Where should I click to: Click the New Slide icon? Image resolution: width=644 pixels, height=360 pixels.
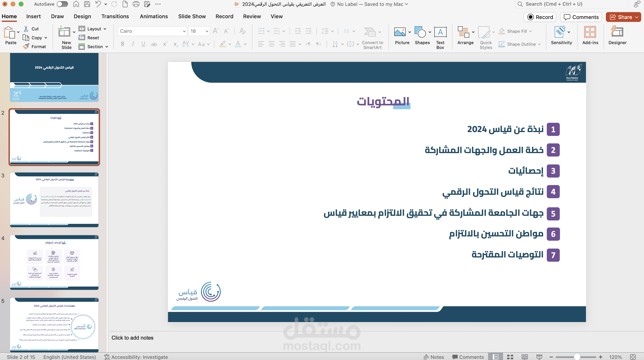[x=64, y=32]
